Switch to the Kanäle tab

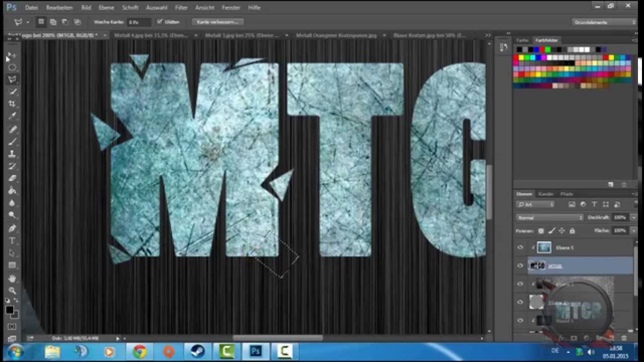click(x=546, y=194)
